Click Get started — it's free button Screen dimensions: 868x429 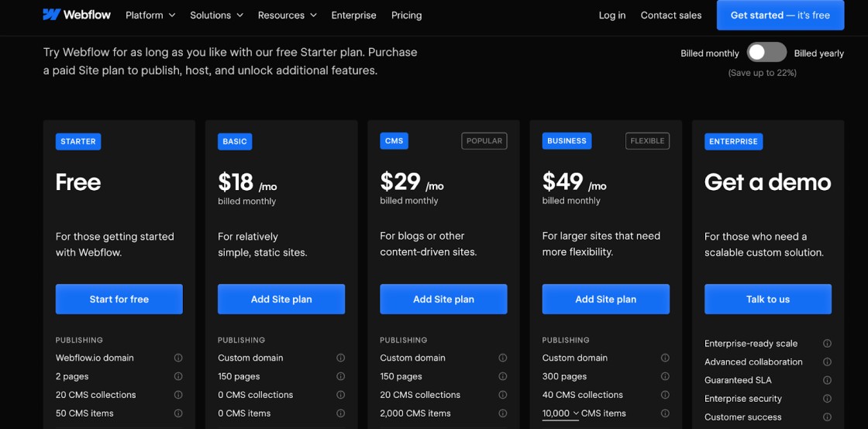(780, 15)
